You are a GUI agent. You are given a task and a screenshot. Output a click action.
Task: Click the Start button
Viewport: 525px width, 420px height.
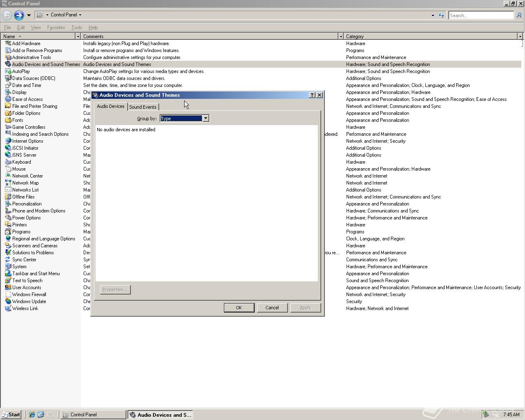11,415
